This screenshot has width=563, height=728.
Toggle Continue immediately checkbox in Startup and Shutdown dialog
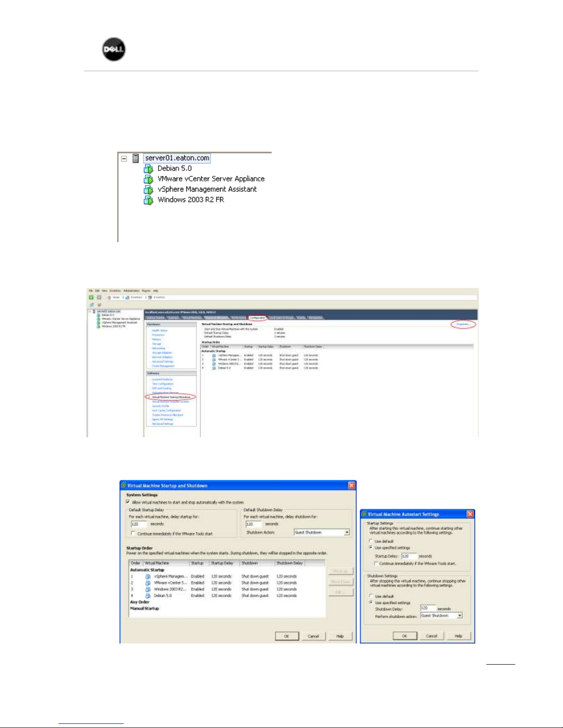(134, 534)
